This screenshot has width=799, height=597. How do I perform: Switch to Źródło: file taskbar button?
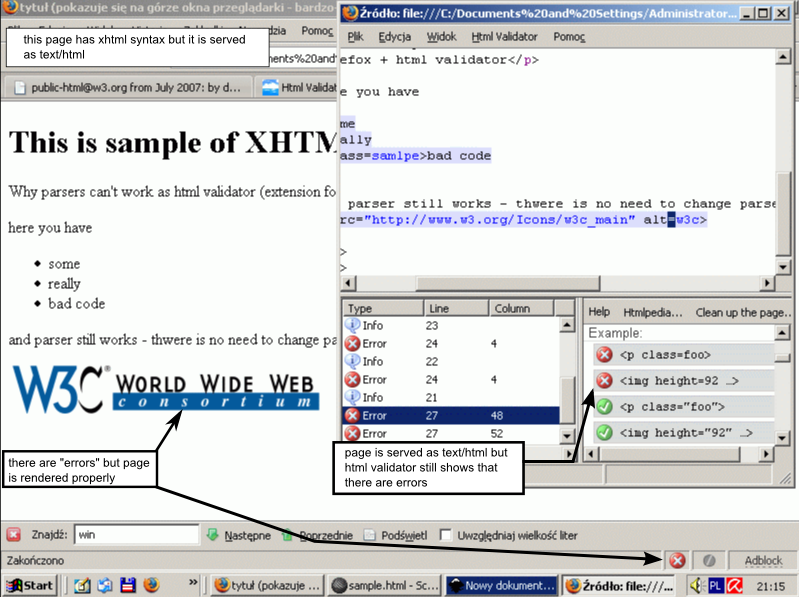[x=618, y=586]
